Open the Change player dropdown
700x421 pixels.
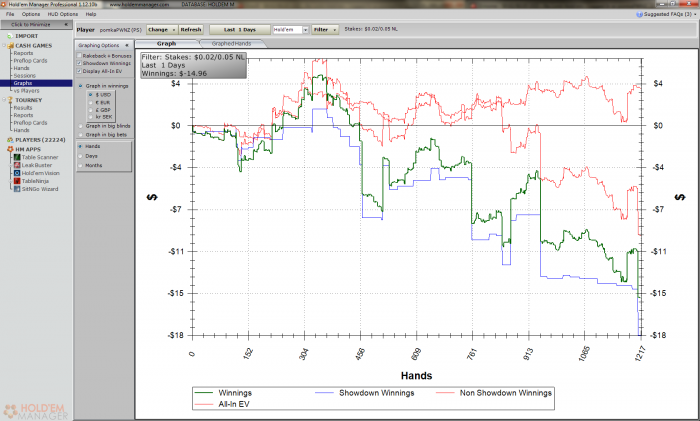[x=162, y=29]
